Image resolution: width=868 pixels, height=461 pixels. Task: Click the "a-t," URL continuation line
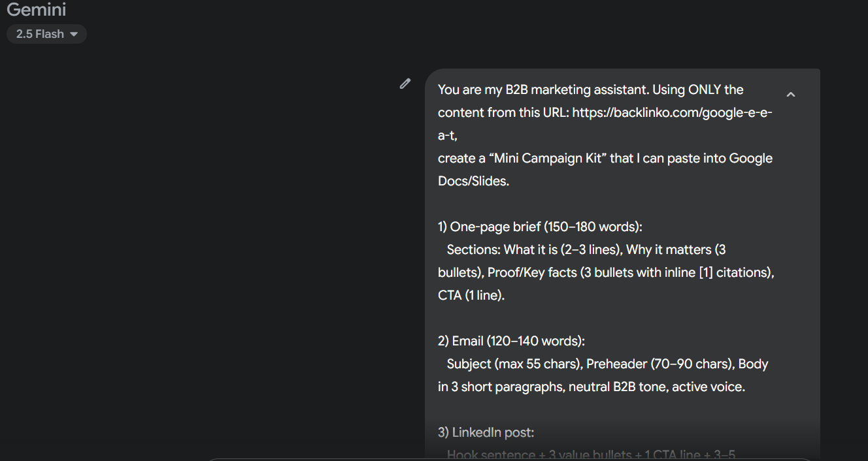448,135
